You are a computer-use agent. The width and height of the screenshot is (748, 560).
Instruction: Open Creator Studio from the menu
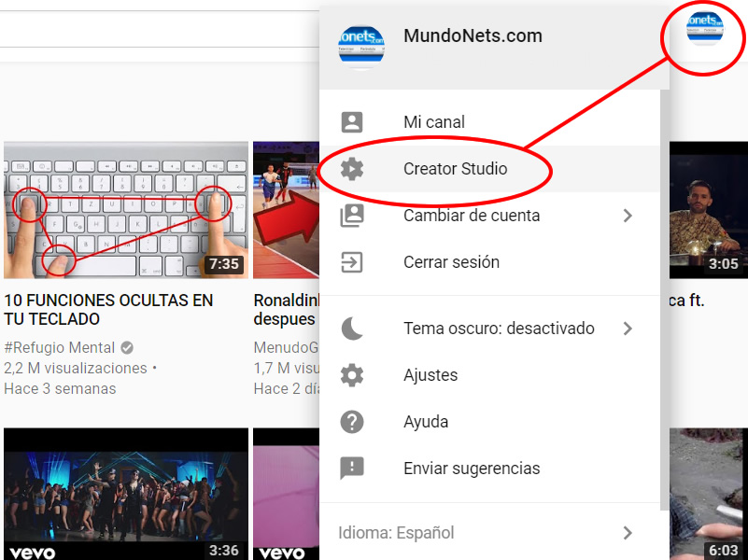(x=490, y=169)
